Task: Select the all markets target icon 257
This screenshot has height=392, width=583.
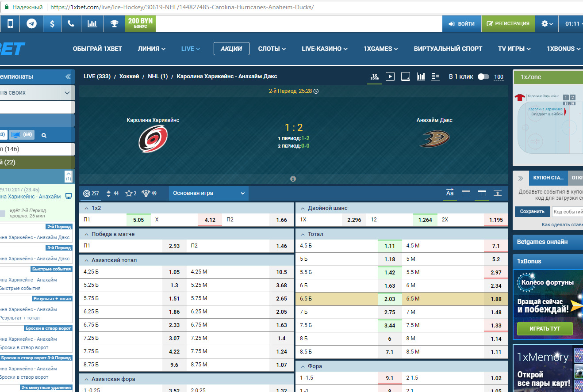Action: tap(91, 193)
